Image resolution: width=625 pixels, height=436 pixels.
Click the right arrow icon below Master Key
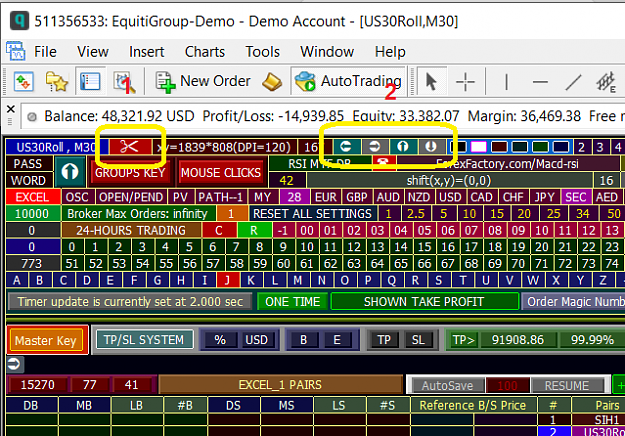tap(14, 364)
